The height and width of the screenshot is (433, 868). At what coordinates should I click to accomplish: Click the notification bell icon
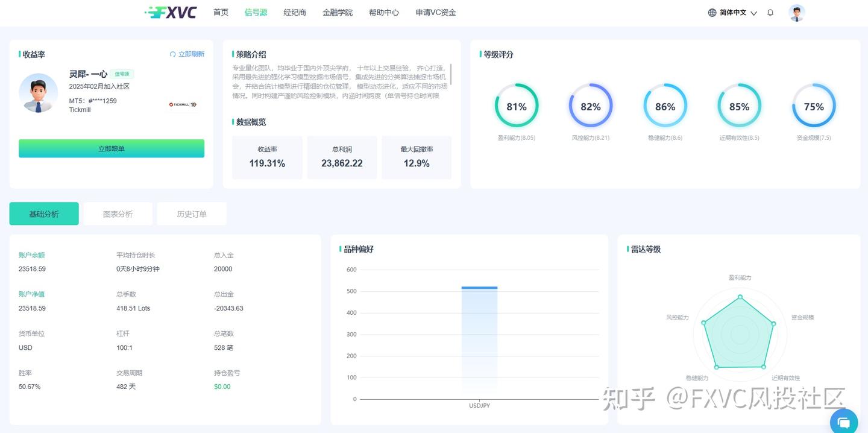coord(770,12)
